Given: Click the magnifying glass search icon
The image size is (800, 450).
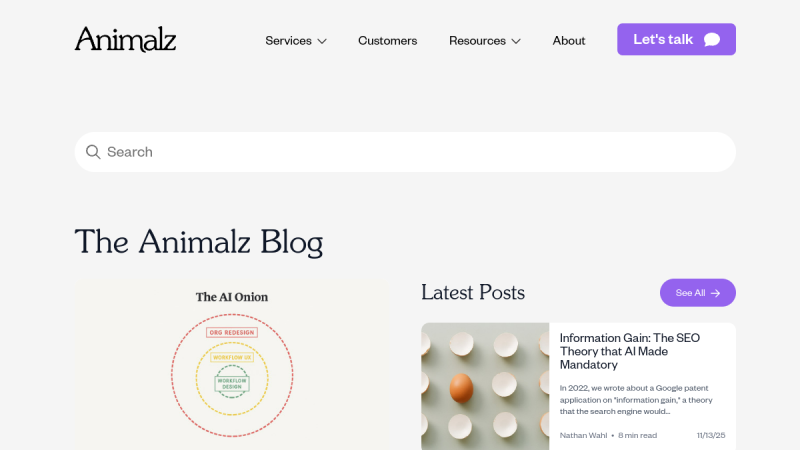Looking at the screenshot, I should [x=93, y=152].
